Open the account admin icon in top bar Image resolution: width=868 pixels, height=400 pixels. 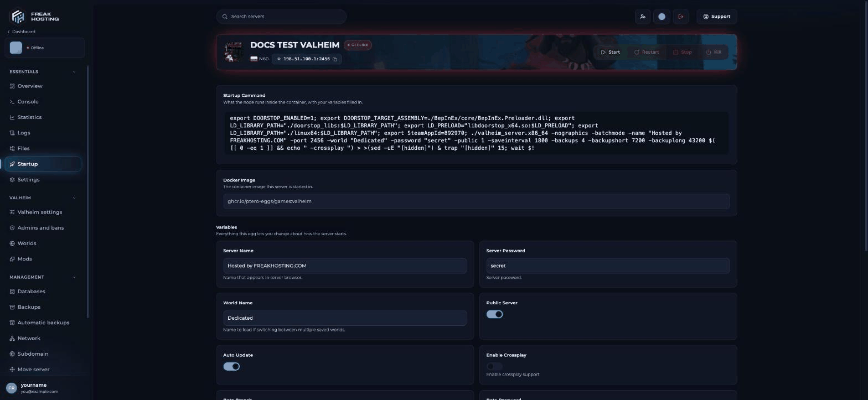point(643,17)
